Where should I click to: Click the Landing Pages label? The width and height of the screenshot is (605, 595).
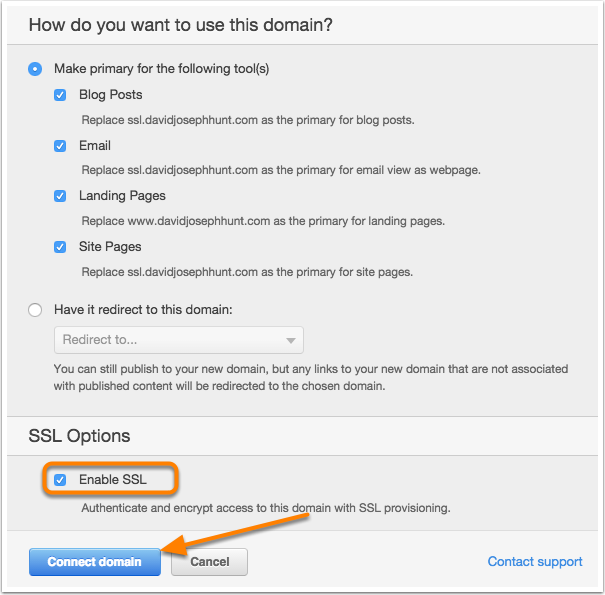[122, 196]
